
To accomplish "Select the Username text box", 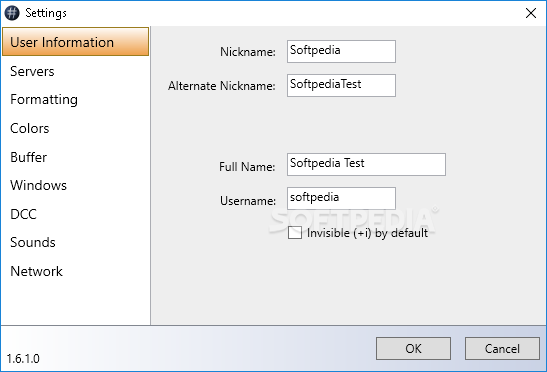I will click(x=341, y=199).
